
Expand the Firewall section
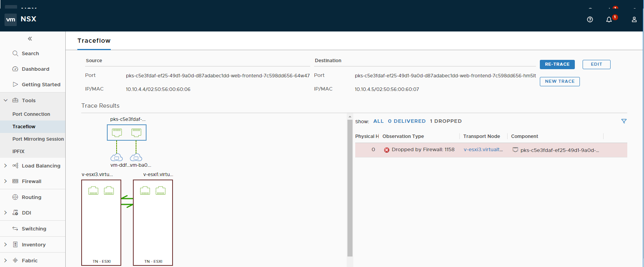point(5,181)
